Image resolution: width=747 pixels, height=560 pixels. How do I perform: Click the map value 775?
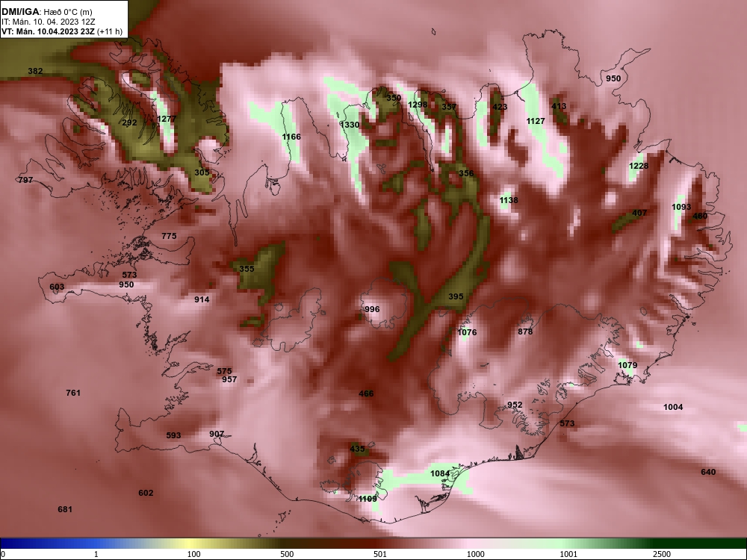point(169,236)
